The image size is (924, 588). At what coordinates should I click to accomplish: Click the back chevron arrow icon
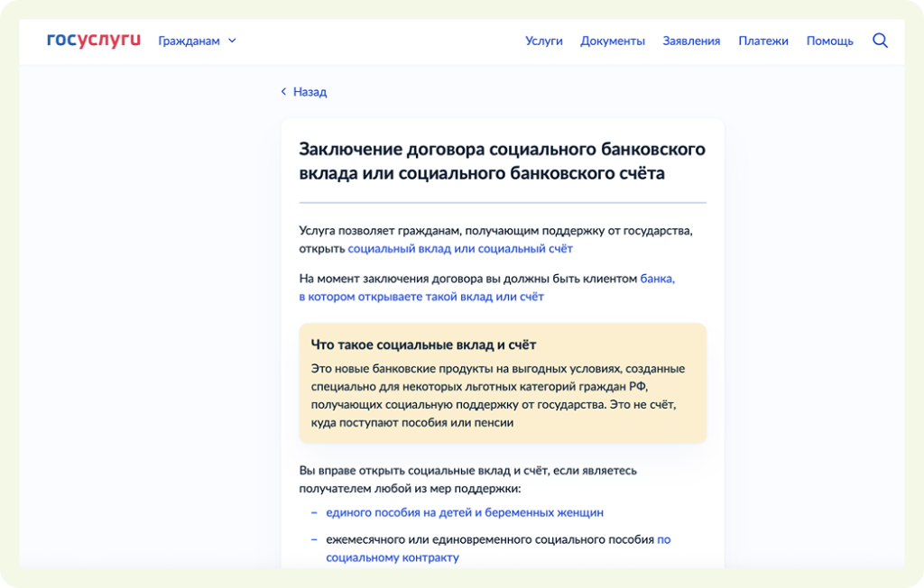tap(283, 91)
